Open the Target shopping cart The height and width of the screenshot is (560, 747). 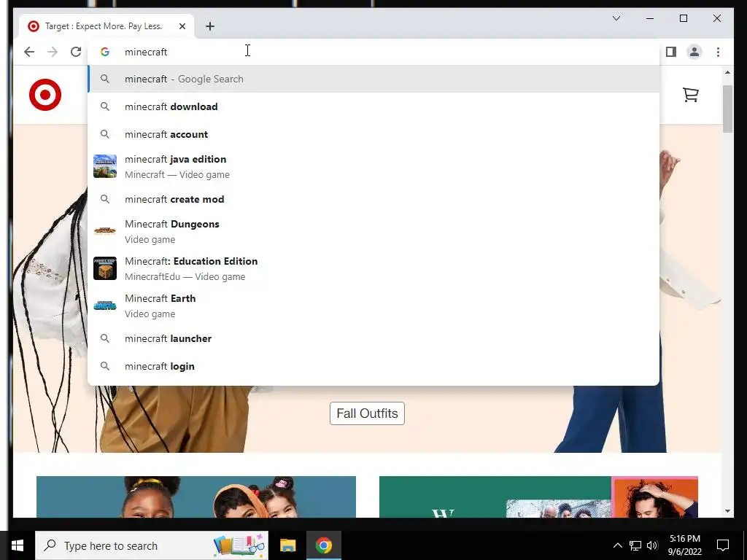pyautogui.click(x=690, y=95)
